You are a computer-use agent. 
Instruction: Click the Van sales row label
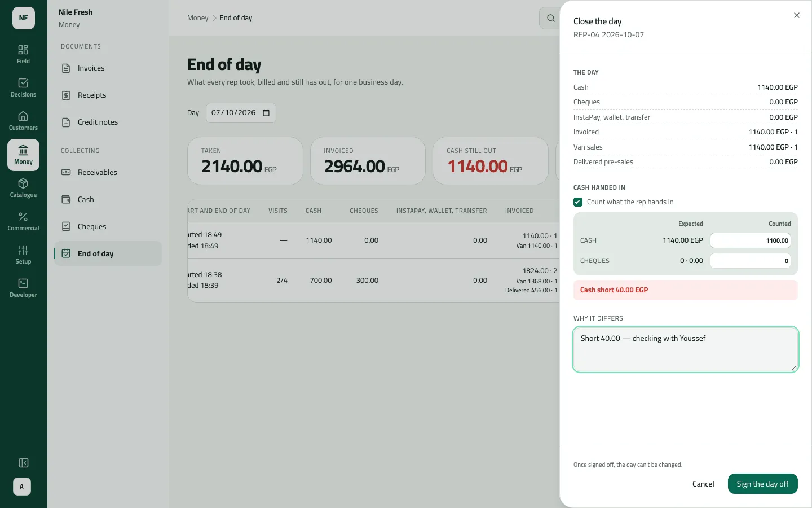coord(588,147)
